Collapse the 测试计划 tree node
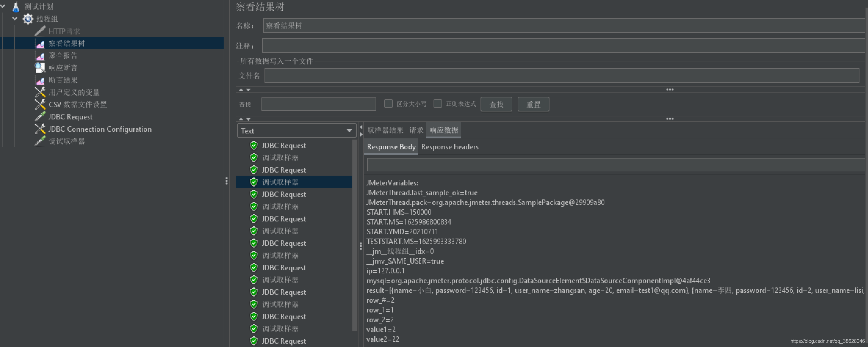Viewport: 868px width, 347px height. 3,6
